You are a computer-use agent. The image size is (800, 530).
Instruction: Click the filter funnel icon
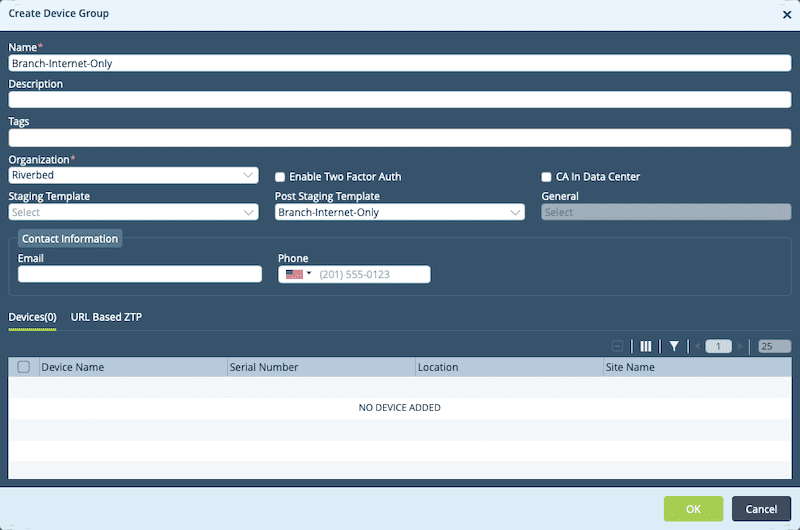click(674, 346)
